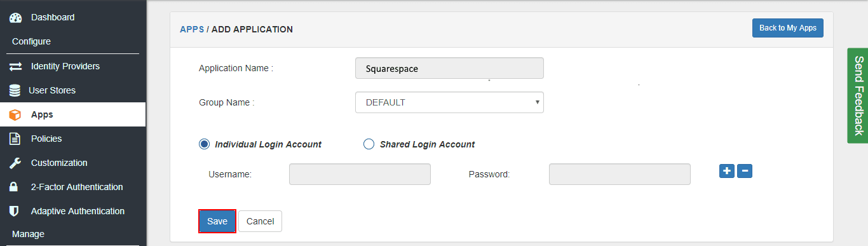Click the Manage section heading
This screenshot has height=246, width=868.
click(28, 234)
